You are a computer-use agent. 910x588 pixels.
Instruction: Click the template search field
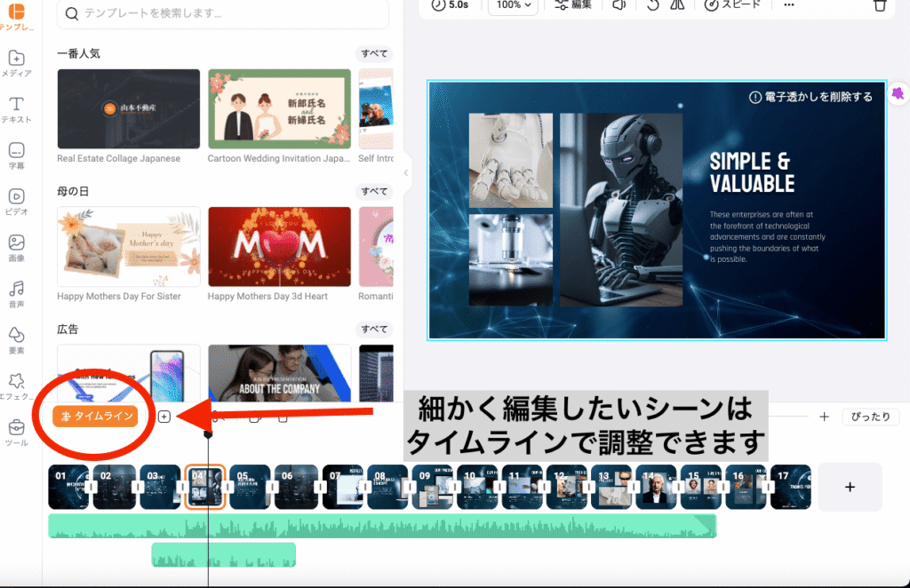[x=223, y=13]
